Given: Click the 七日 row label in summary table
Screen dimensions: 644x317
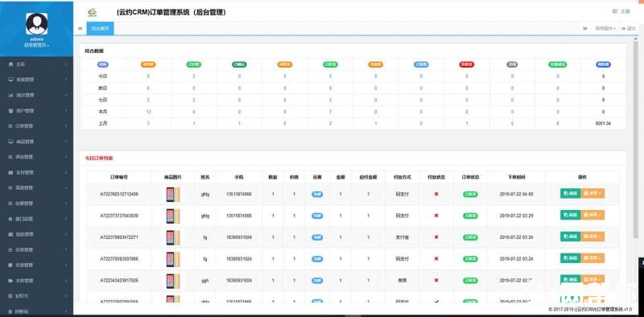Looking at the screenshot, I should [103, 100].
